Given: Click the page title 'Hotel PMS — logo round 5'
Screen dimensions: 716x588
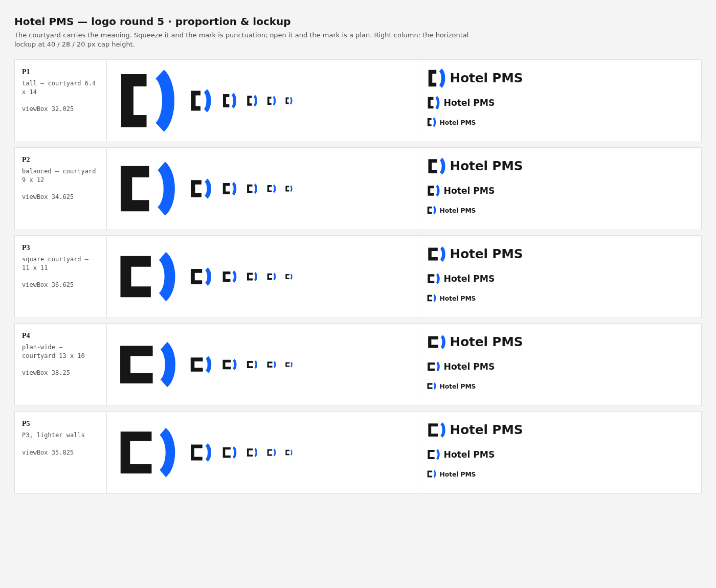Looking at the screenshot, I should coord(89,21).
